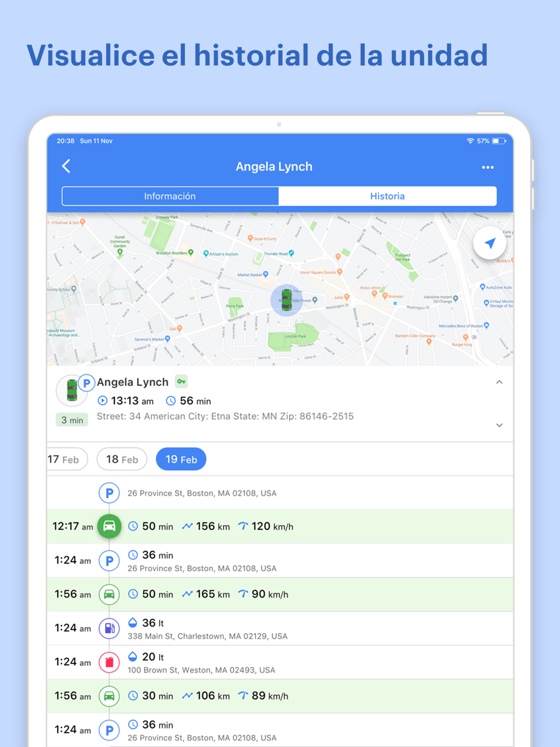Viewport: 560px width, 747px height.
Task: Collapse the unit card with up chevron
Action: coord(499,382)
